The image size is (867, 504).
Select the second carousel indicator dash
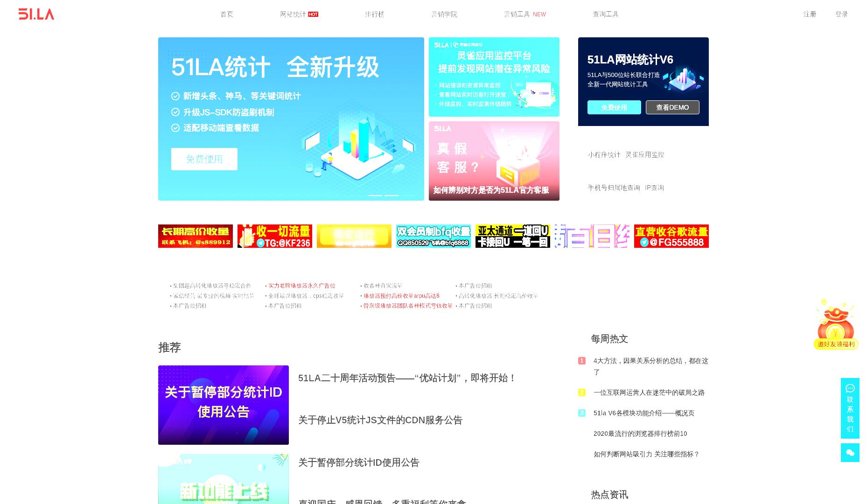(392, 195)
